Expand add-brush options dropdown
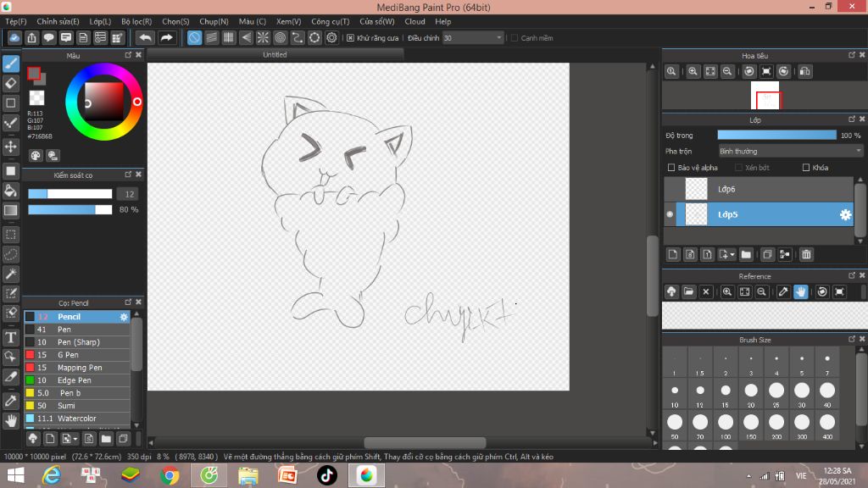Viewport: 868px width, 488px height. 70,440
